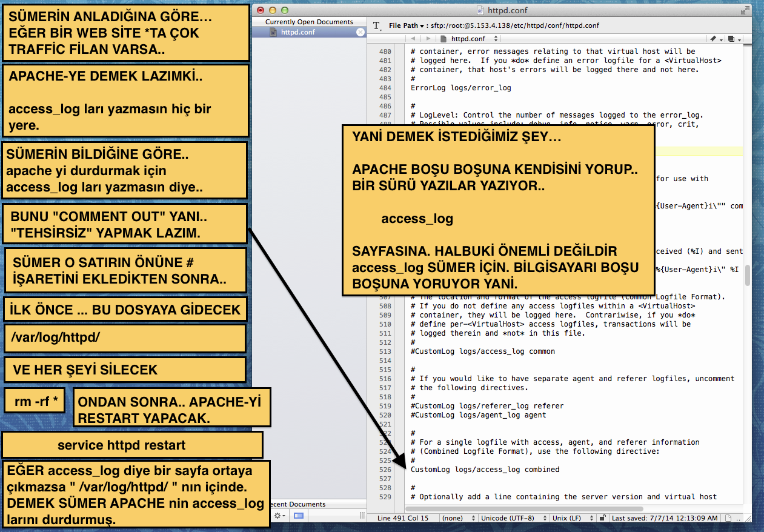The width and height of the screenshot is (764, 532).
Task: Open the gear action menu in sidebar
Action: click(x=280, y=516)
